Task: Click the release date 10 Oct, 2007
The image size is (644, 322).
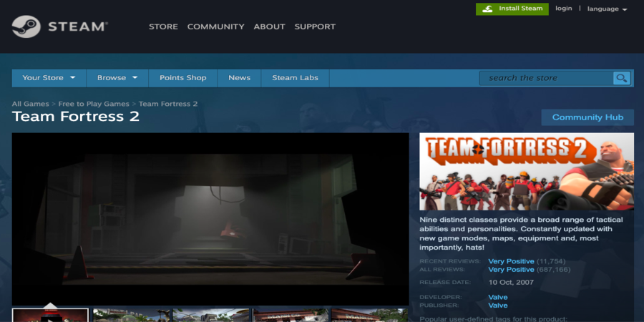Action: (511, 282)
